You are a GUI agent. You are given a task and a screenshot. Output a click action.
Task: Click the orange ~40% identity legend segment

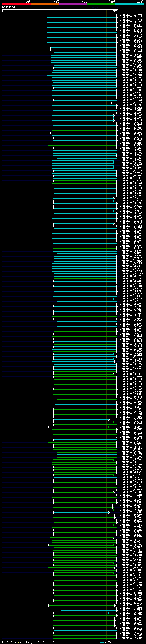point(45,4)
